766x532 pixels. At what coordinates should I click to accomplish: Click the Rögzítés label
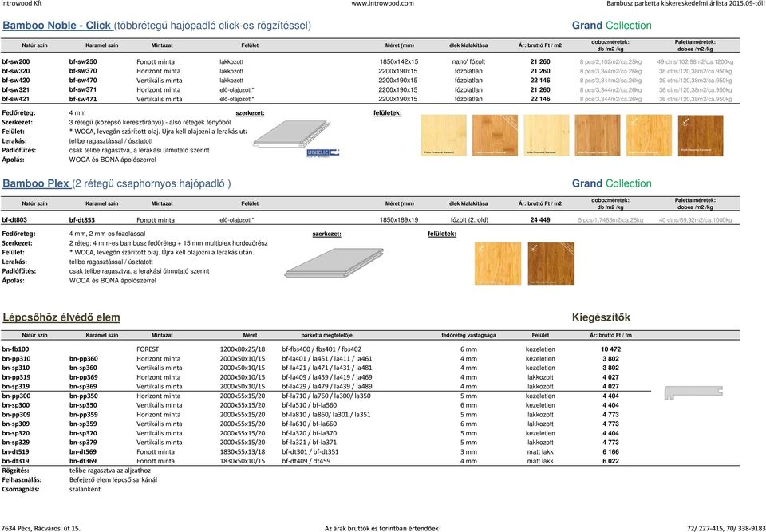15,471
